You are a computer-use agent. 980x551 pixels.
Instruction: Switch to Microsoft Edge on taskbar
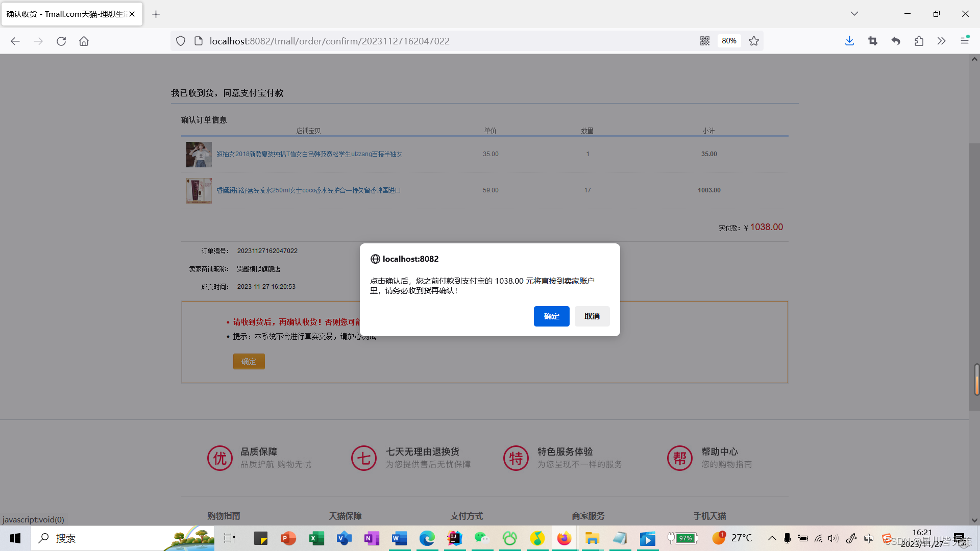pos(427,538)
